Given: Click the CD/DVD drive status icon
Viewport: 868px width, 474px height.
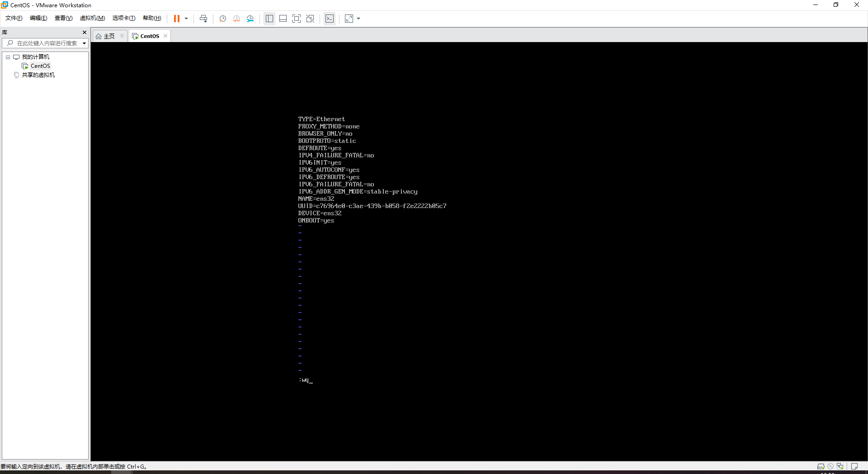Looking at the screenshot, I should [830, 466].
